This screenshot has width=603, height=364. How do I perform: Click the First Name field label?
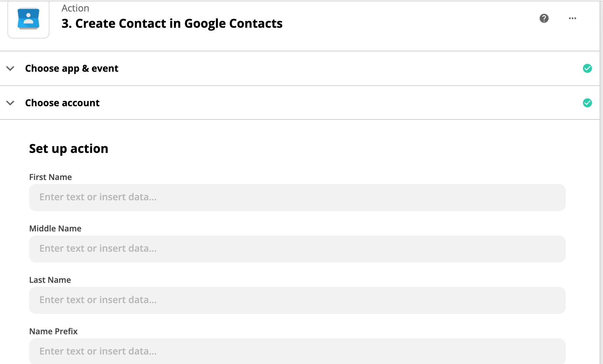point(50,177)
